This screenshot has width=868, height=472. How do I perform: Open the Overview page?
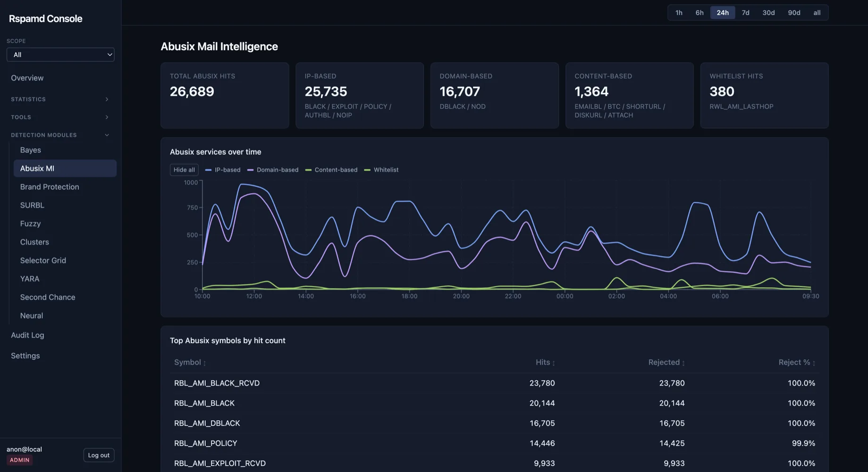[x=27, y=78]
